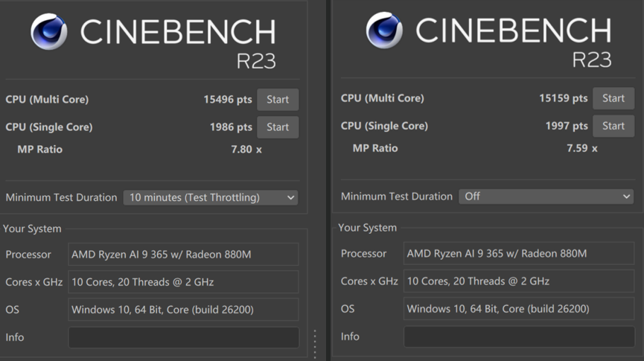The image size is (644, 361).
Task: Click 'CPU (Multi Core)' label in right window
Action: point(383,98)
